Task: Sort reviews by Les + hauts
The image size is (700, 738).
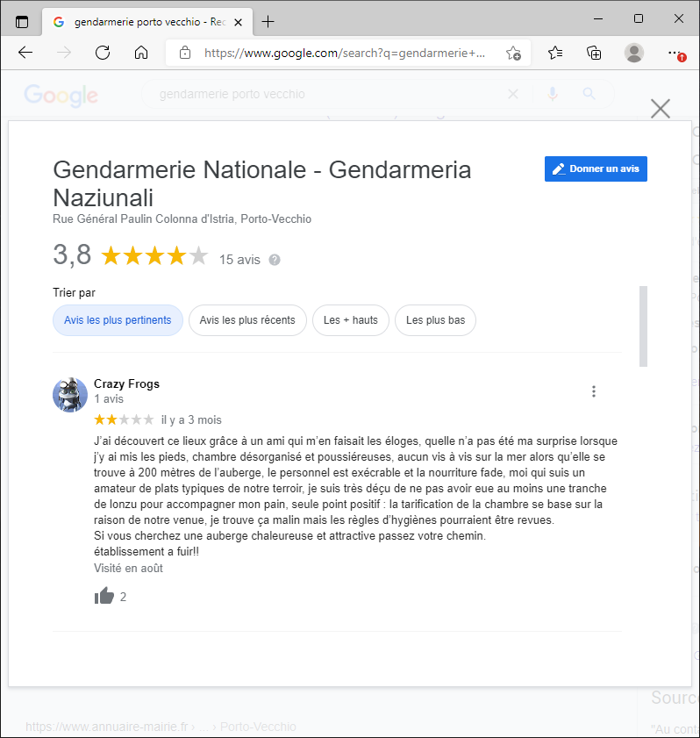Action: [x=351, y=320]
